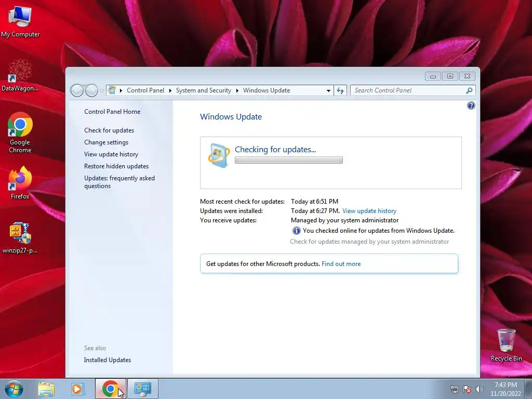Minimize the Windows Update window

point(433,76)
